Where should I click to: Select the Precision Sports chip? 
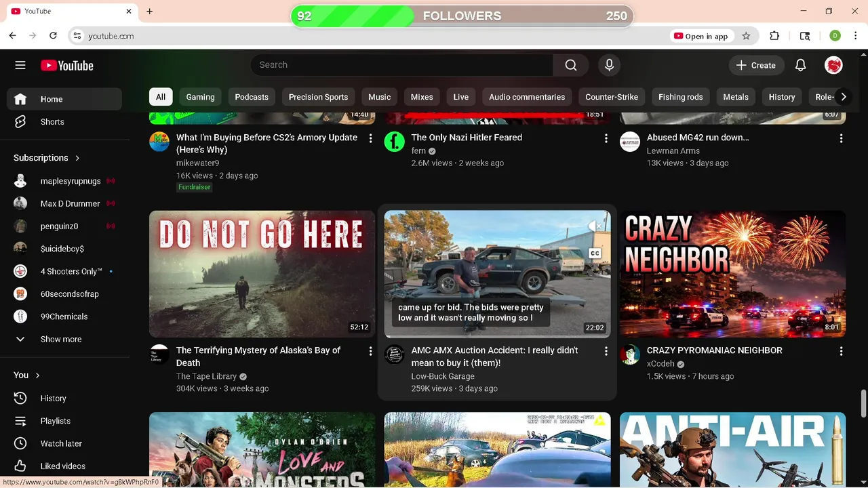tap(318, 97)
